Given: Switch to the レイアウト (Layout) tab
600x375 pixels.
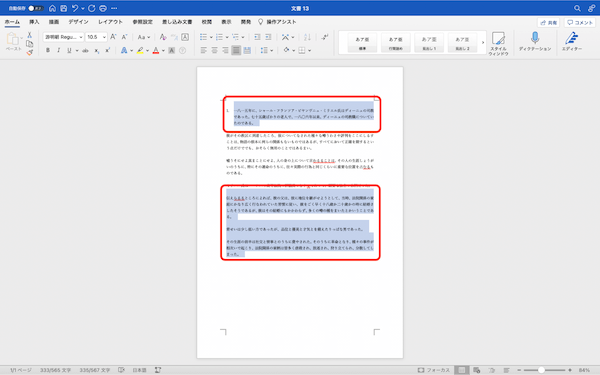Looking at the screenshot, I should pos(110,22).
